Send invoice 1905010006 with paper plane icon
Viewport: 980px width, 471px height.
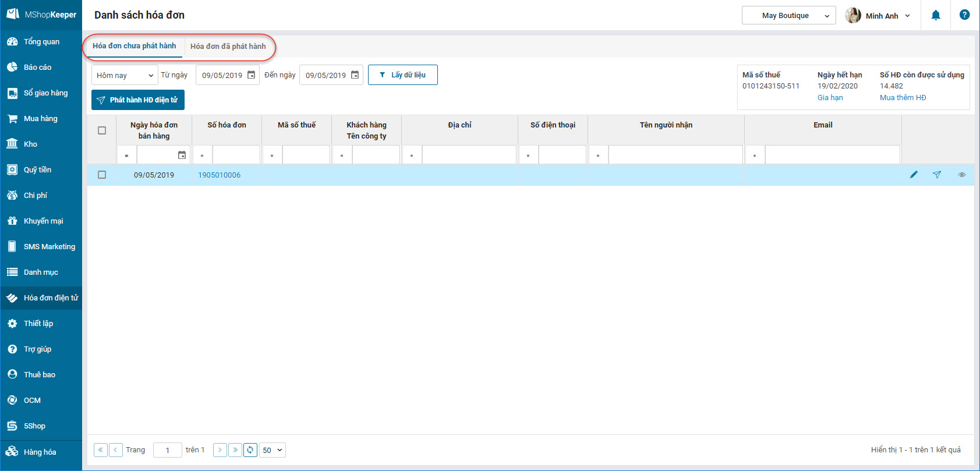(937, 175)
